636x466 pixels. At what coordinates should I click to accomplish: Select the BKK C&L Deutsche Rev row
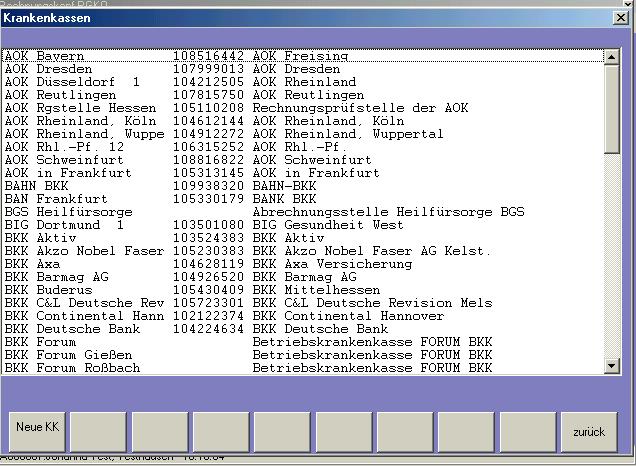[303, 303]
